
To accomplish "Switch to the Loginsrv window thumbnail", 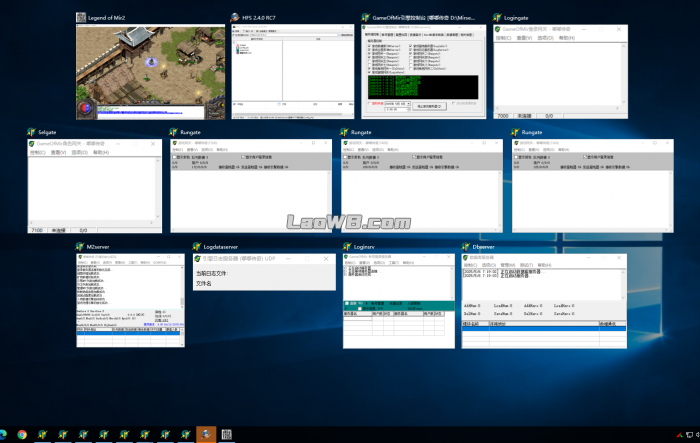I will tap(399, 301).
